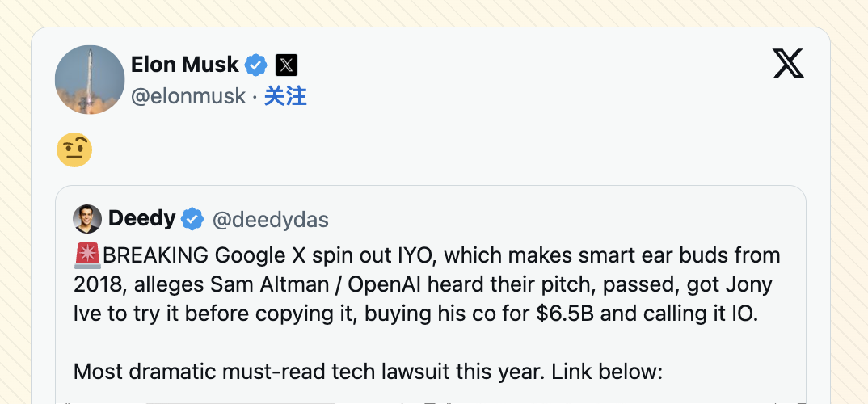Click the raised eyebrow emoji in the tweet
This screenshot has height=404, width=868.
[74, 150]
